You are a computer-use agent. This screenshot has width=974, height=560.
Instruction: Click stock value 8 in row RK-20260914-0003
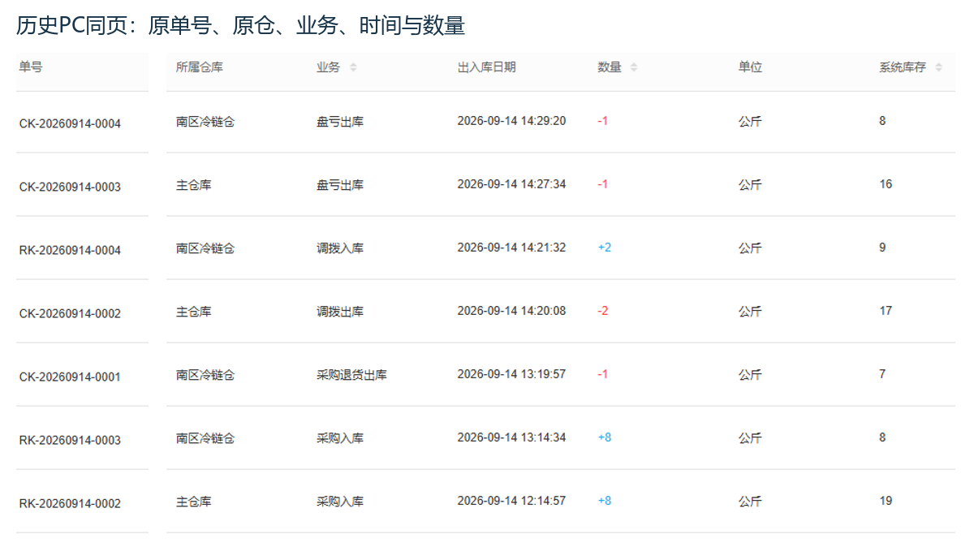click(882, 437)
